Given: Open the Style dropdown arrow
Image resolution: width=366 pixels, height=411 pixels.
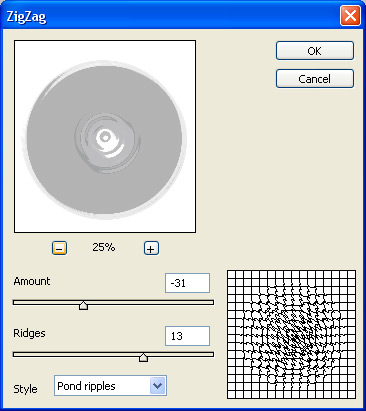Looking at the screenshot, I should (x=157, y=386).
